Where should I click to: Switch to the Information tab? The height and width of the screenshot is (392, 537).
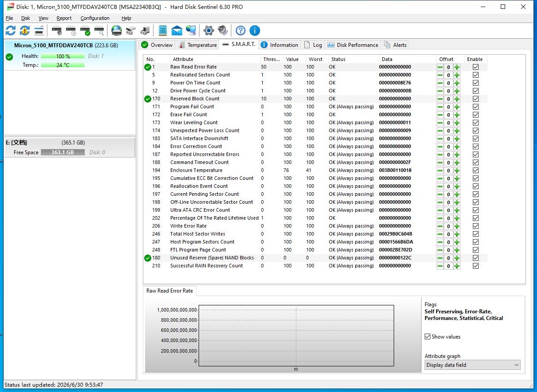(280, 45)
